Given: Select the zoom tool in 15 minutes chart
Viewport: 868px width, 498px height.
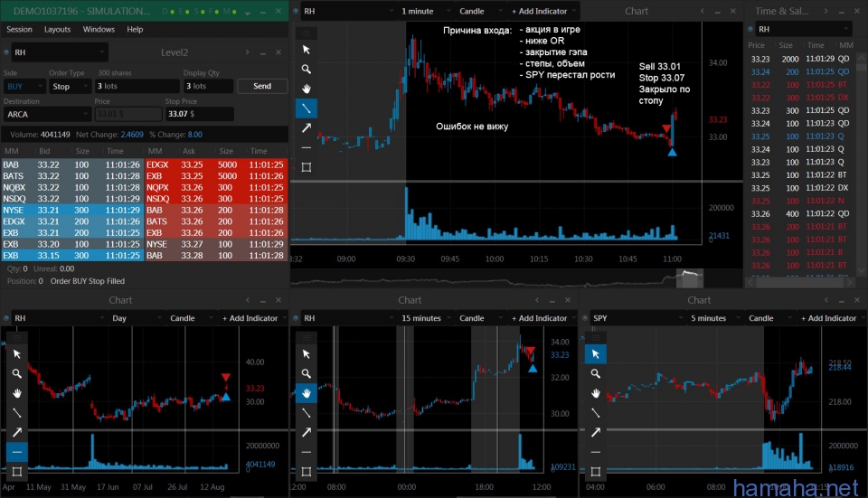Looking at the screenshot, I should pos(307,373).
